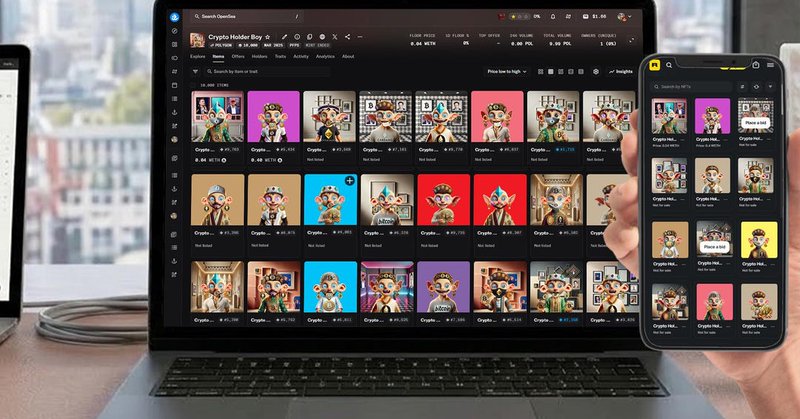Share the Crypto Holder Boy collection
Viewport: 800px width, 419px height.
point(347,37)
